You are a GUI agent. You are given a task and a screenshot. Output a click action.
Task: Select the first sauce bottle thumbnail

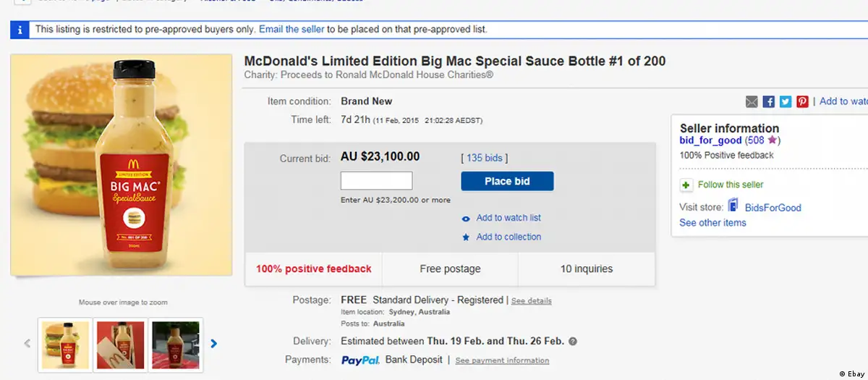[66, 345]
